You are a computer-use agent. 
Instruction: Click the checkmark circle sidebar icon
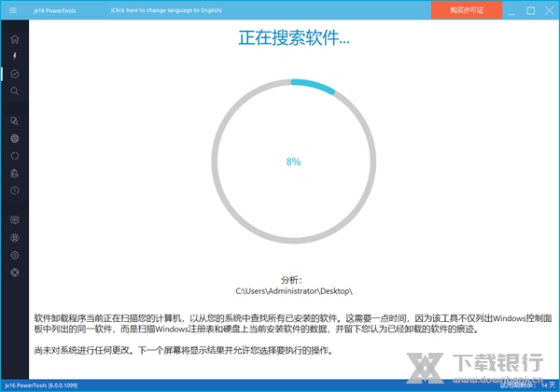click(x=14, y=73)
